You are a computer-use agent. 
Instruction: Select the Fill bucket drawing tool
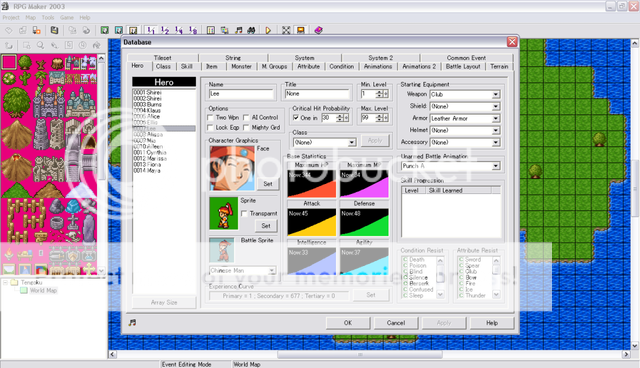[96, 45]
